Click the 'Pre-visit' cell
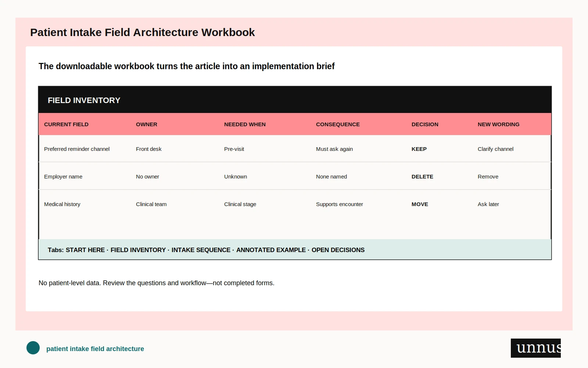This screenshot has width=588, height=368. (234, 149)
